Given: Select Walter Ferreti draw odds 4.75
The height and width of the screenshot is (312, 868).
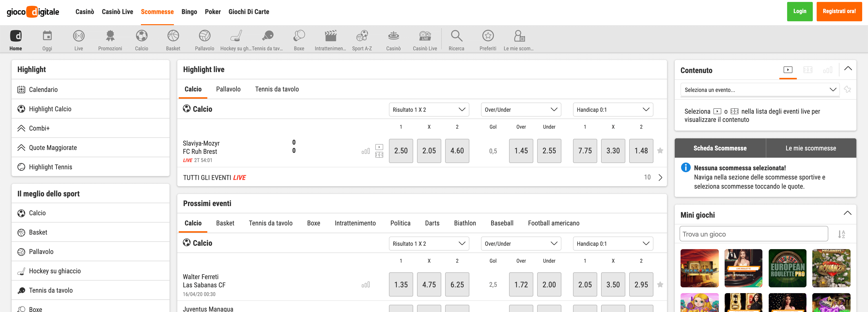Looking at the screenshot, I should [429, 285].
